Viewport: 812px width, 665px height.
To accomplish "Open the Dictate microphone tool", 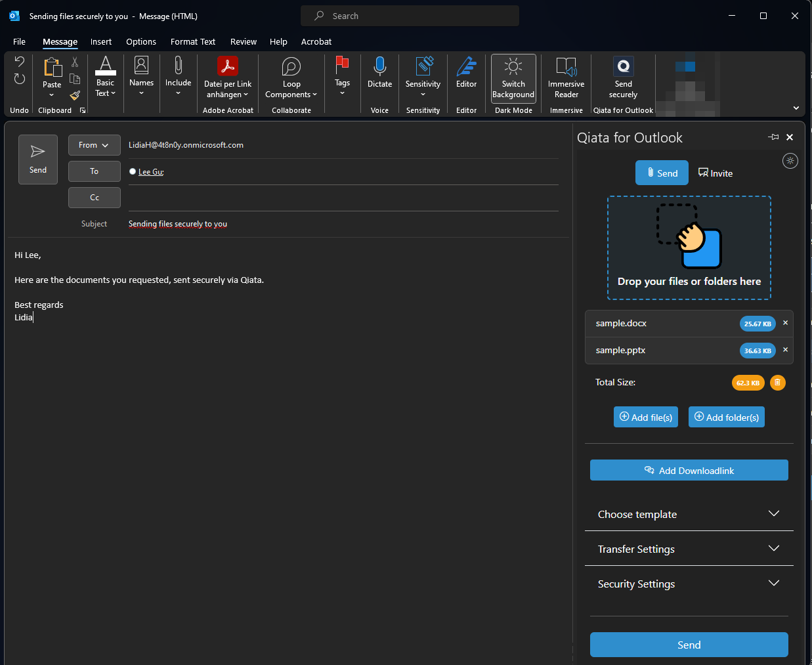I will (x=379, y=73).
